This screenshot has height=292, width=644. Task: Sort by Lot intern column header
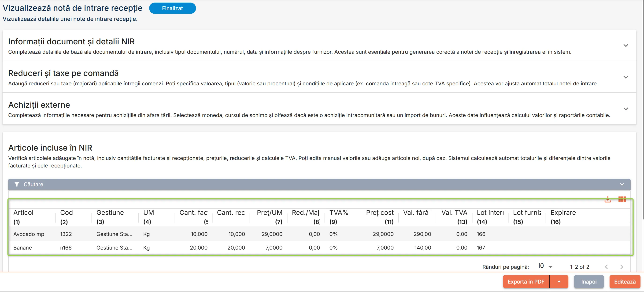click(490, 213)
